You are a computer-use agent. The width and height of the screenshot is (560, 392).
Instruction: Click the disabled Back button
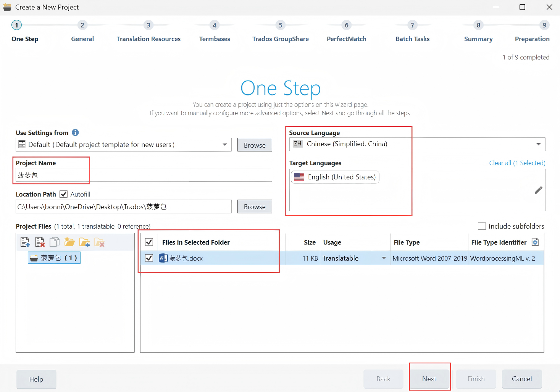(x=383, y=379)
